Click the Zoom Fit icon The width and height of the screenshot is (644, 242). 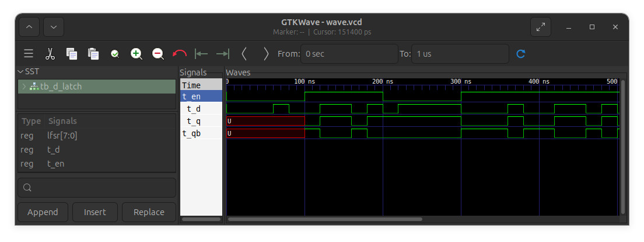(115, 54)
